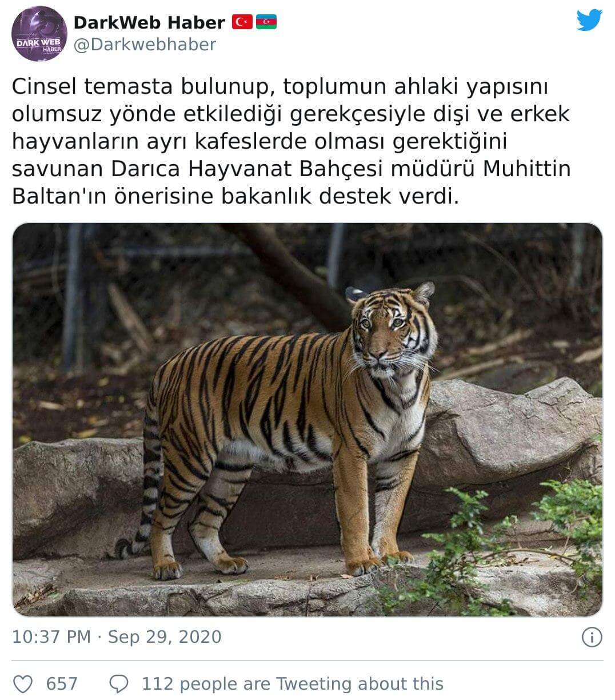Open the DarkWeb Haber display name

click(149, 22)
